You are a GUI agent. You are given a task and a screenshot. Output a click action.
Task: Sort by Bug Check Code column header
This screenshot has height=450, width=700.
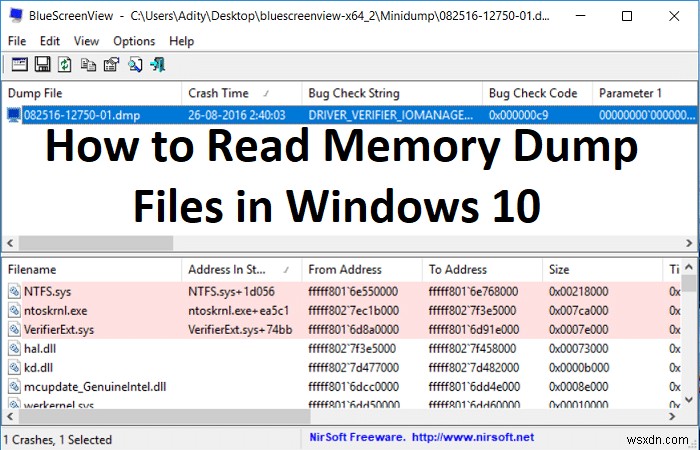tap(538, 93)
